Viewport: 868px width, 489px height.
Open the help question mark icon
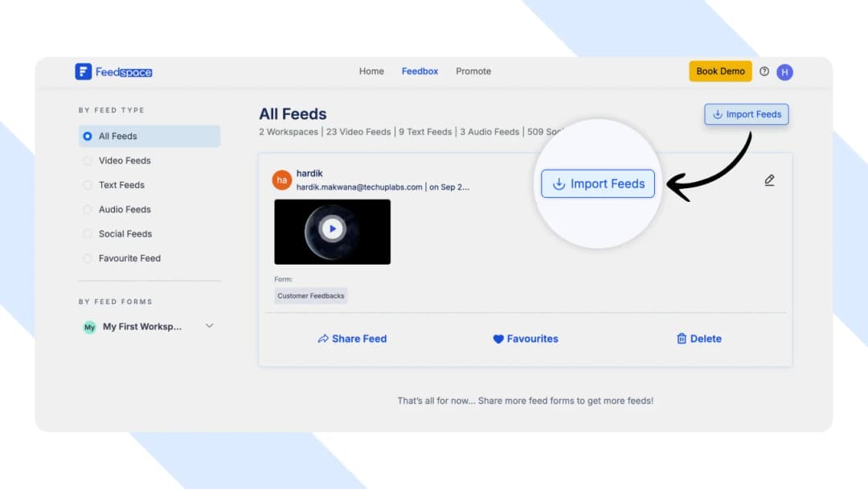[x=764, y=71]
